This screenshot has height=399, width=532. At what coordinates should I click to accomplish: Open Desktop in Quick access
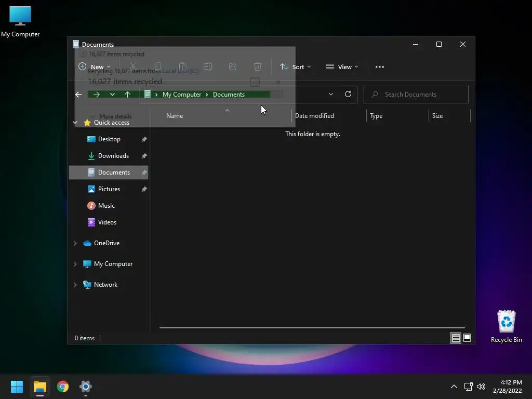pos(109,139)
